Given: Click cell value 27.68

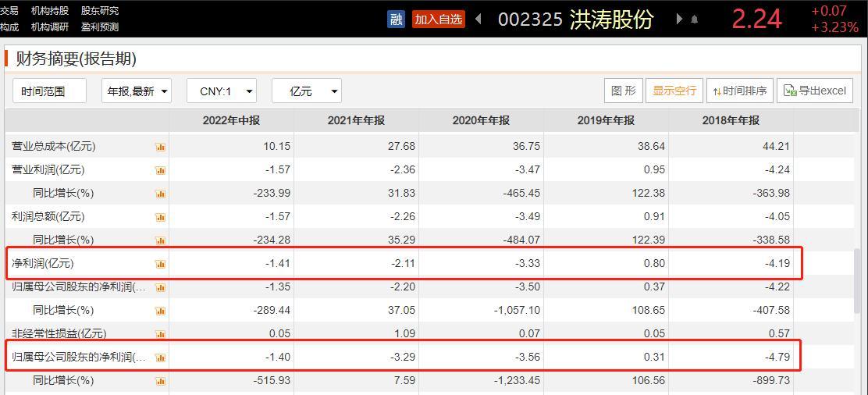Looking at the screenshot, I should (403, 147).
